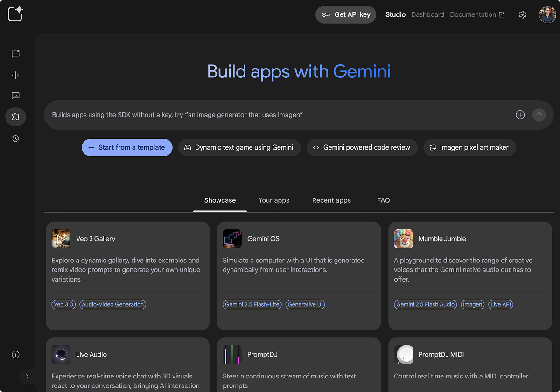Open the settings gear icon
The image size is (560, 392).
click(x=523, y=15)
